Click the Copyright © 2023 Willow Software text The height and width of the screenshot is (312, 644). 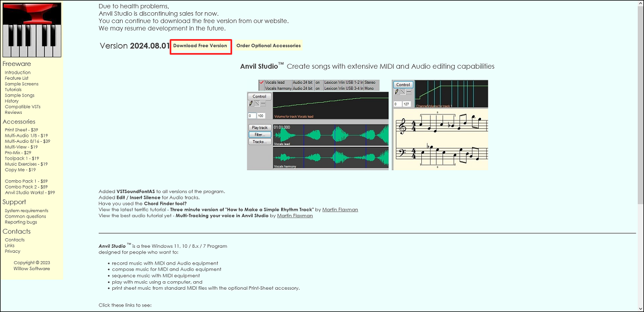[32, 266]
